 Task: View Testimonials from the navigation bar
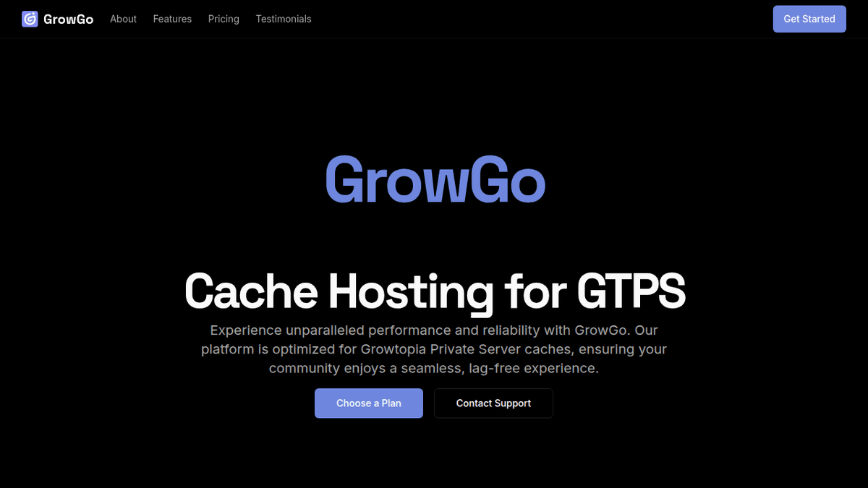click(x=283, y=19)
